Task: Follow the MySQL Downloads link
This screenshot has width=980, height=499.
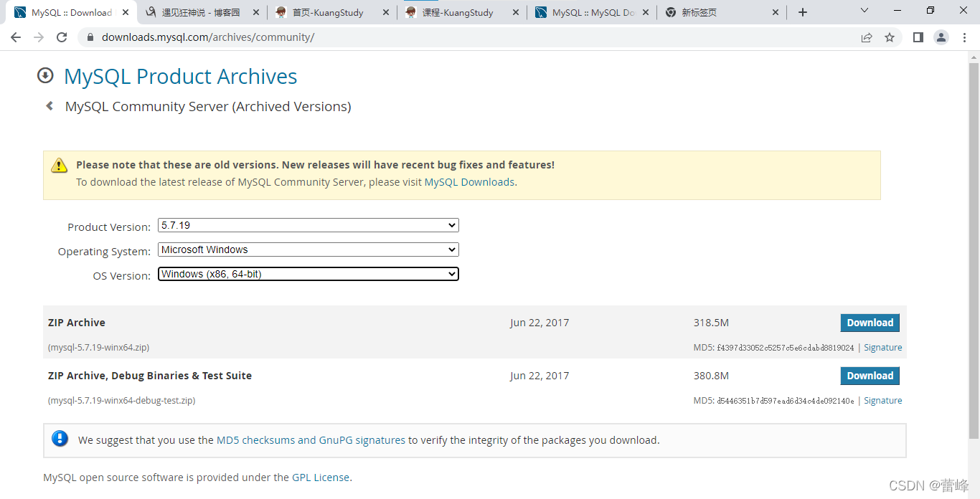Action: (469, 182)
